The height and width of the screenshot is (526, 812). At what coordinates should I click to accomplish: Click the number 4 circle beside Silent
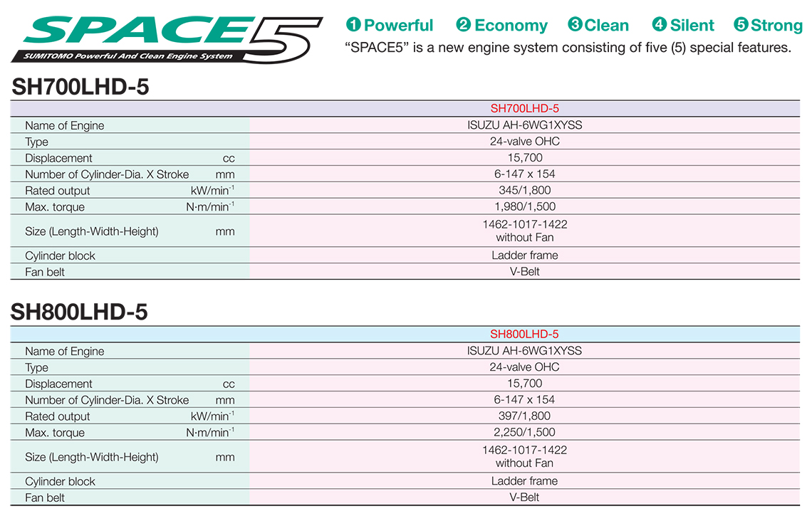(x=659, y=26)
